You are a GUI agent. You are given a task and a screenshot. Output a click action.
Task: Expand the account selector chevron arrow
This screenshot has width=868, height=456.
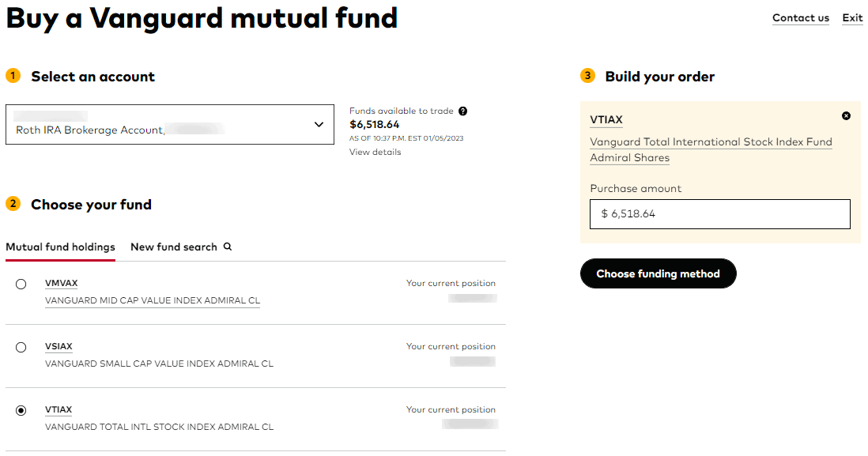click(x=319, y=125)
